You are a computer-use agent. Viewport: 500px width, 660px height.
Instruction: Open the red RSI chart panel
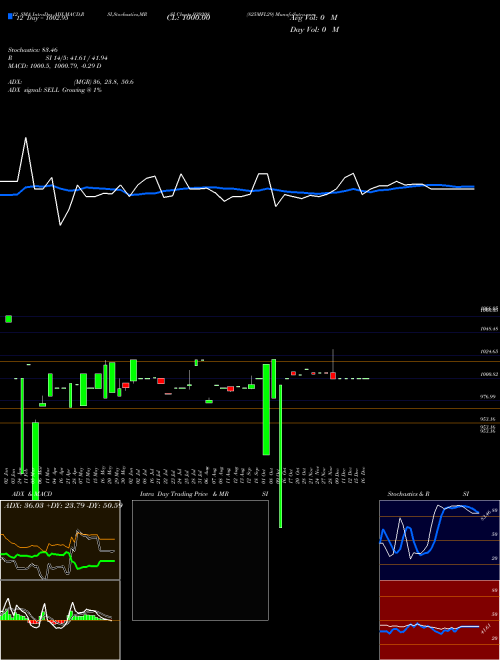pos(439,620)
